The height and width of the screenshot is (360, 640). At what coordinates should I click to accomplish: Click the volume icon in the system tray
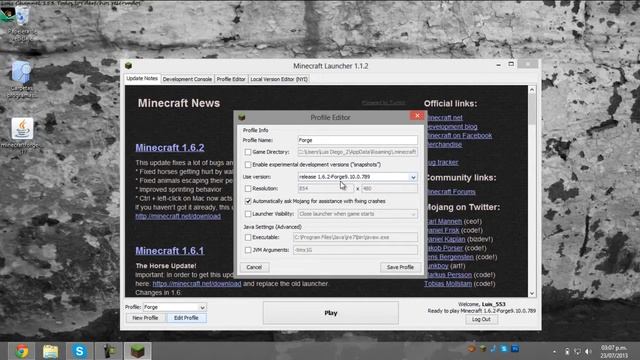point(588,351)
